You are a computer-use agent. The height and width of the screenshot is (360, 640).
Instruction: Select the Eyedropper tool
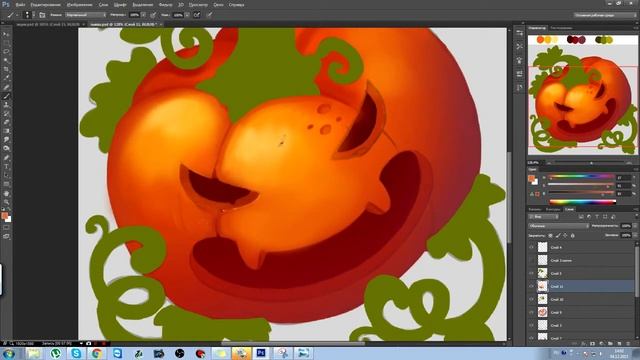(6, 78)
